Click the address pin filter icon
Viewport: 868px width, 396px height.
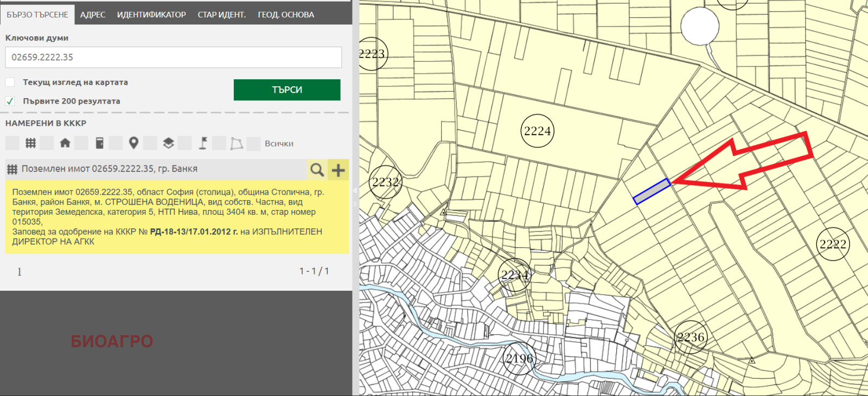pyautogui.click(x=133, y=143)
